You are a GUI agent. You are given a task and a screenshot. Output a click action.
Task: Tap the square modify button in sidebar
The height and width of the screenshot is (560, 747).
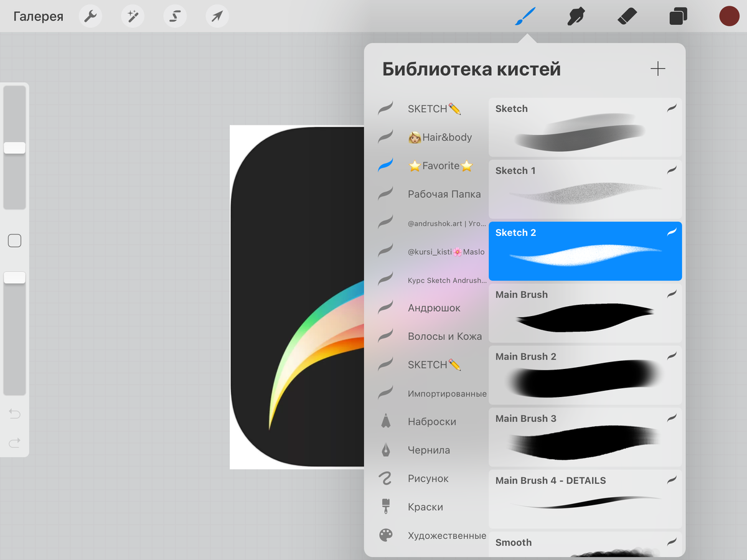[14, 241]
